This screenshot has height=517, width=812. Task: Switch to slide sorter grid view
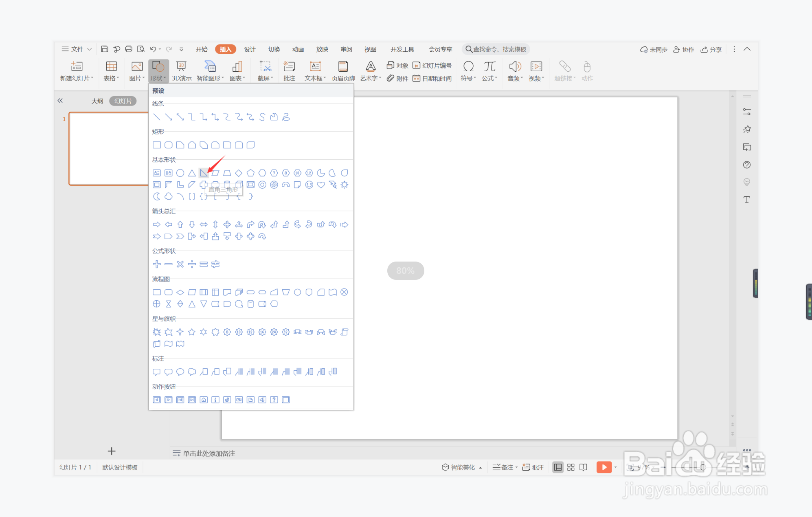coord(571,467)
